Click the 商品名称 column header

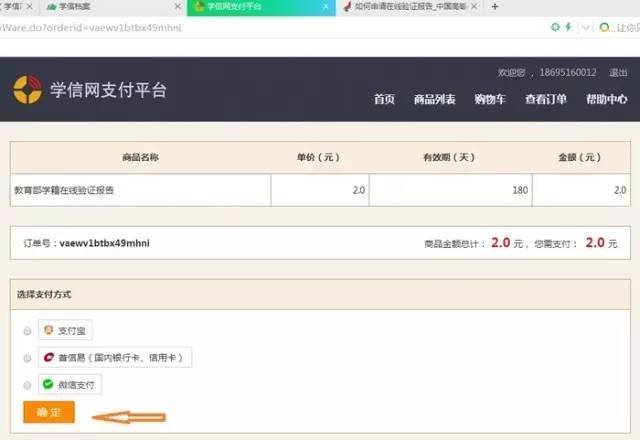pos(140,158)
